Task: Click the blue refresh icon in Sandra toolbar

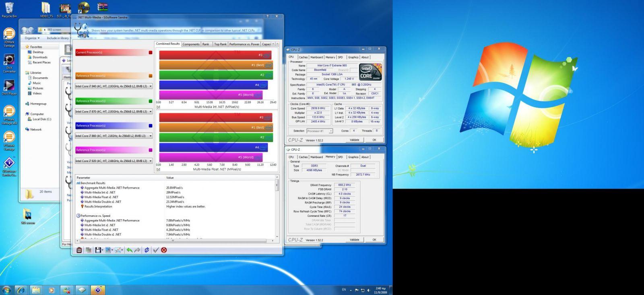Action: 147,250
